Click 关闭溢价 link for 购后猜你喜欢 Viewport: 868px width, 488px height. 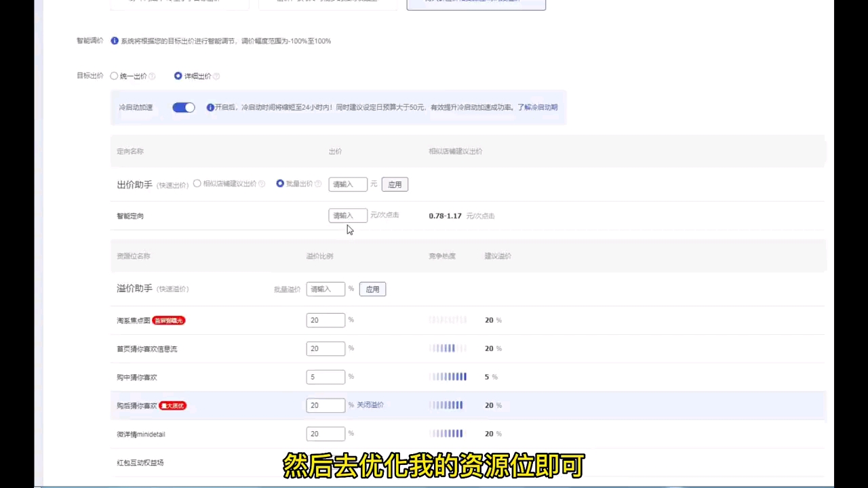click(370, 405)
